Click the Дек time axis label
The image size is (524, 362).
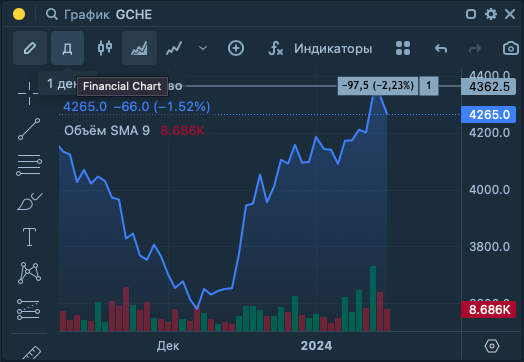point(168,346)
